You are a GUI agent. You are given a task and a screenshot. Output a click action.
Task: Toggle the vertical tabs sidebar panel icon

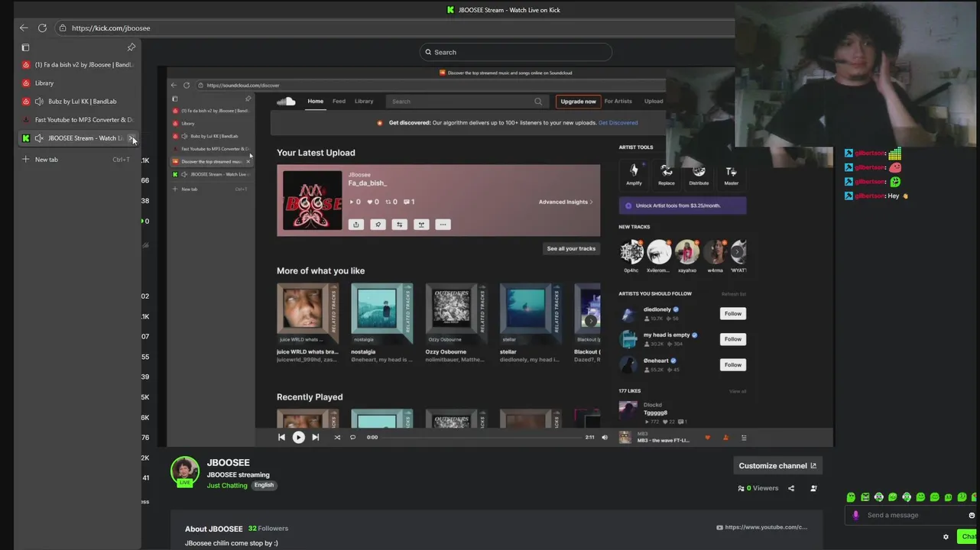pyautogui.click(x=25, y=47)
